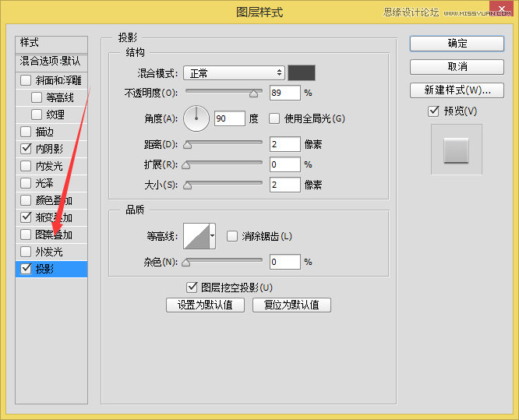Toggle the 斜面和浮雕 checkbox
This screenshot has width=519, height=420.
coord(26,80)
